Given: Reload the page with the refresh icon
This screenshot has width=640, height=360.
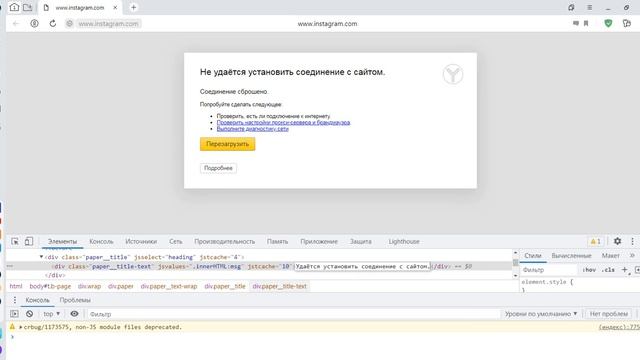Looking at the screenshot, I should pos(53,24).
